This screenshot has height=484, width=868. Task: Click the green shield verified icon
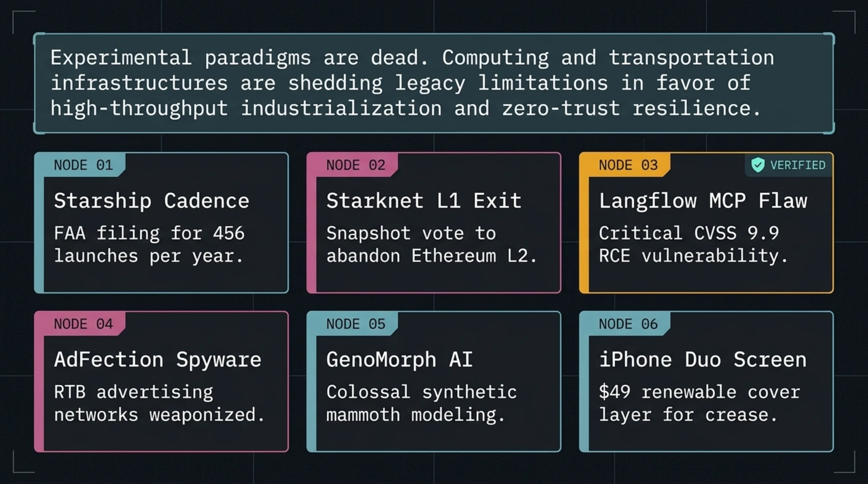pos(758,165)
